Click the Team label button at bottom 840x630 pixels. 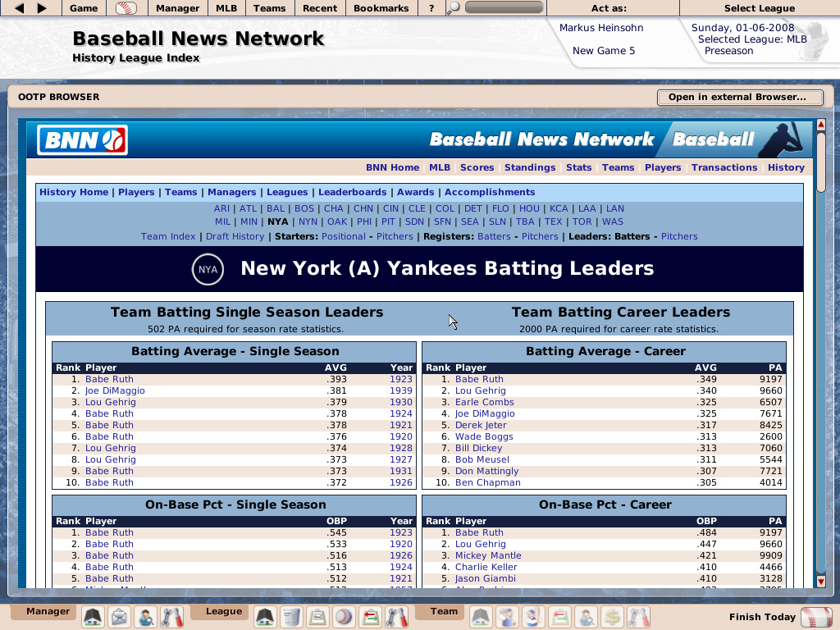(x=444, y=612)
